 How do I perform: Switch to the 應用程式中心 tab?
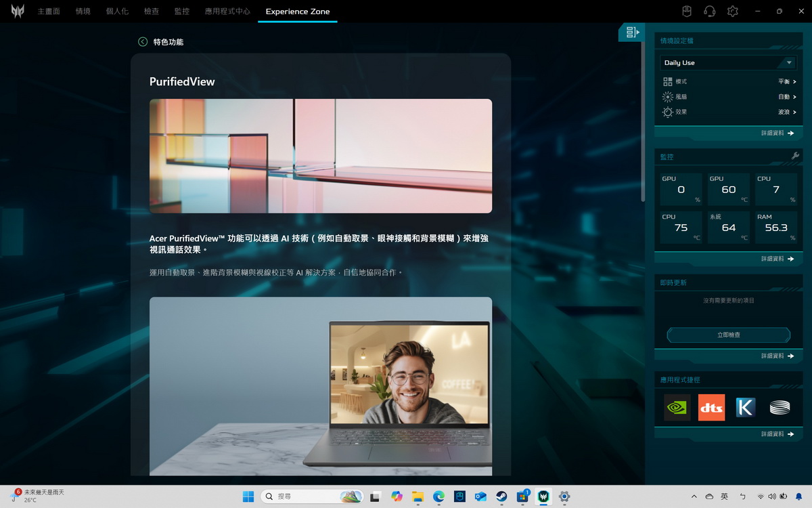(227, 12)
